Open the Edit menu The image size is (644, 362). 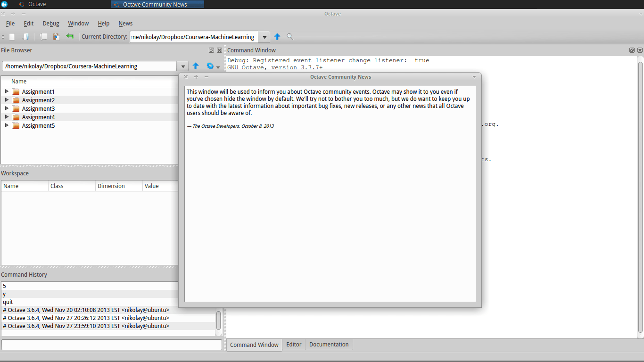coord(29,23)
